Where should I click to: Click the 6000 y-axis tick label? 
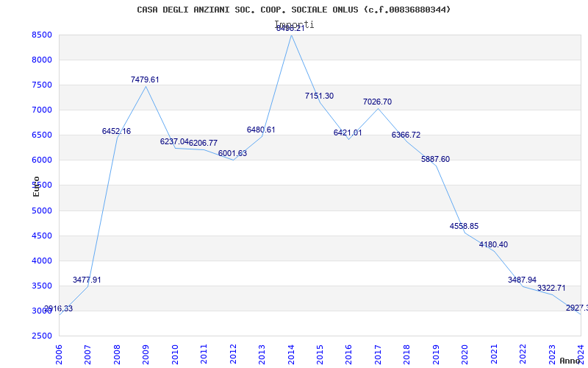click(42, 160)
